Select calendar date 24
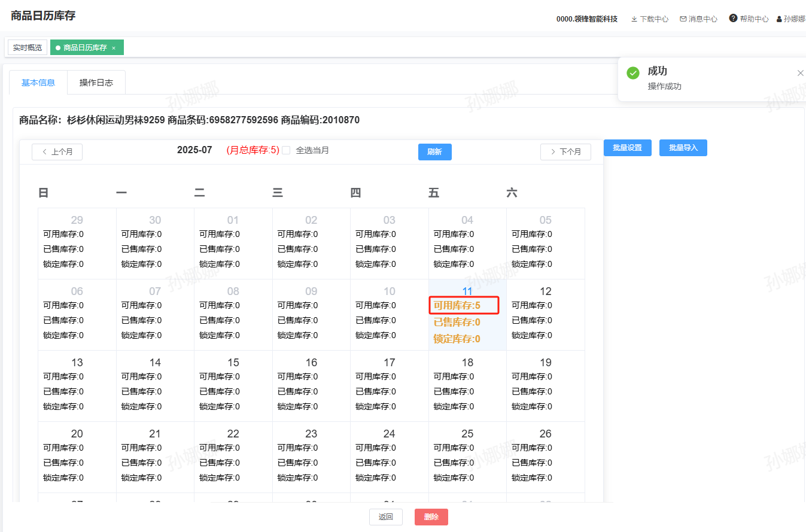 pos(390,434)
